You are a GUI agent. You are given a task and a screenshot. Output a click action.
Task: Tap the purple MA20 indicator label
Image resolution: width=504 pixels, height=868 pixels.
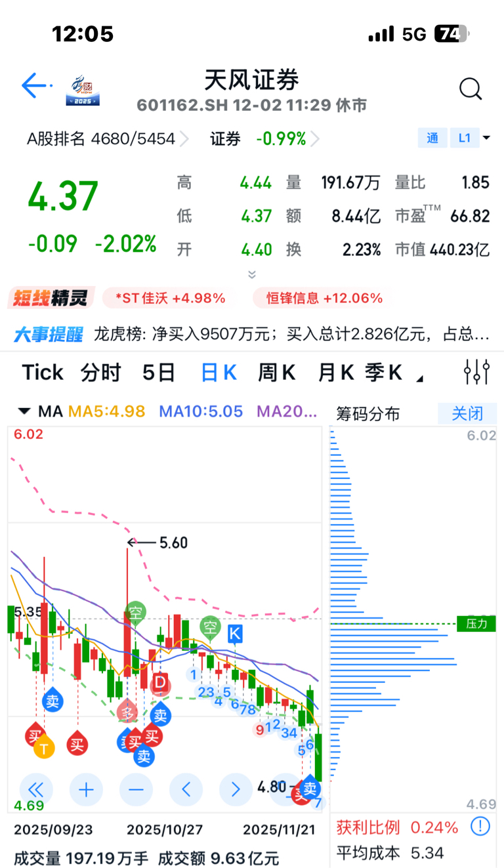[x=287, y=411]
